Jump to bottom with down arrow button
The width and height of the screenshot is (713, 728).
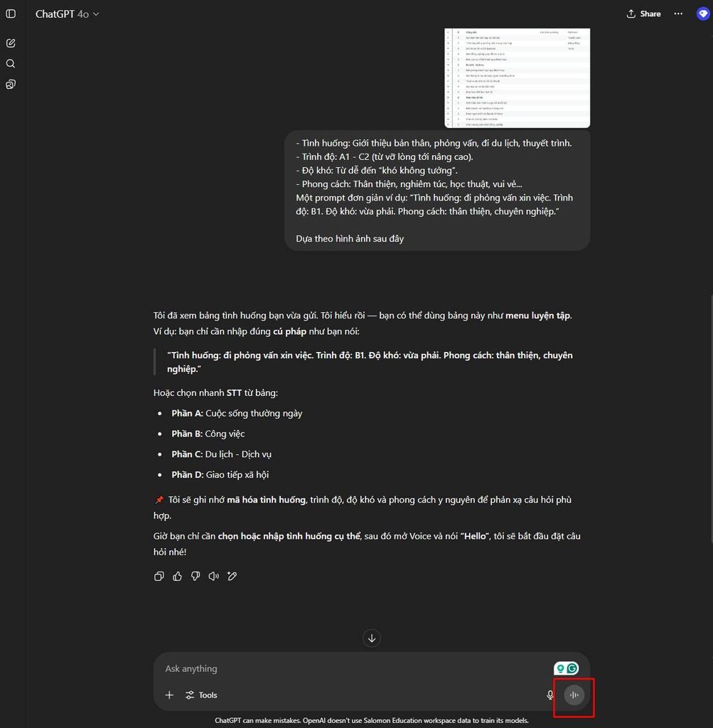point(372,638)
